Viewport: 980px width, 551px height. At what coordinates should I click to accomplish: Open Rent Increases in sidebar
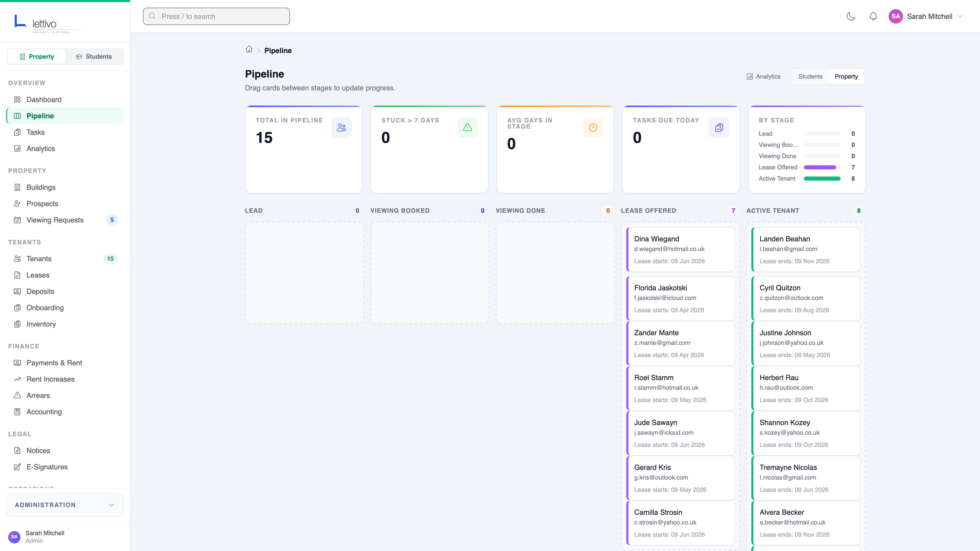pyautogui.click(x=50, y=379)
